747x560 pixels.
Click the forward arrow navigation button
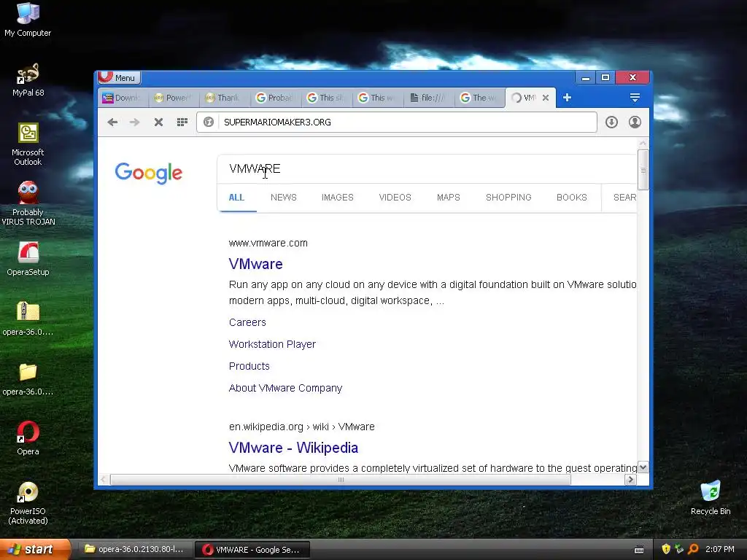coord(135,122)
